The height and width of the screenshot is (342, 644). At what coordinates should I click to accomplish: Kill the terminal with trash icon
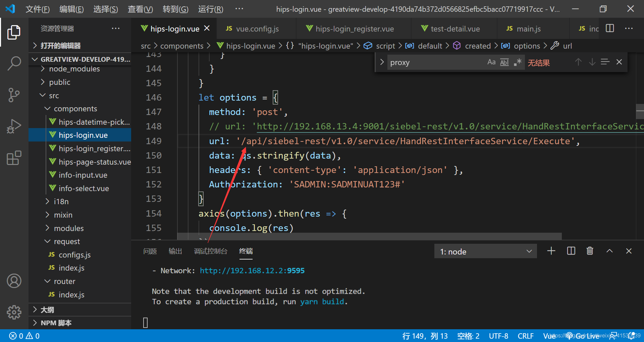point(590,251)
